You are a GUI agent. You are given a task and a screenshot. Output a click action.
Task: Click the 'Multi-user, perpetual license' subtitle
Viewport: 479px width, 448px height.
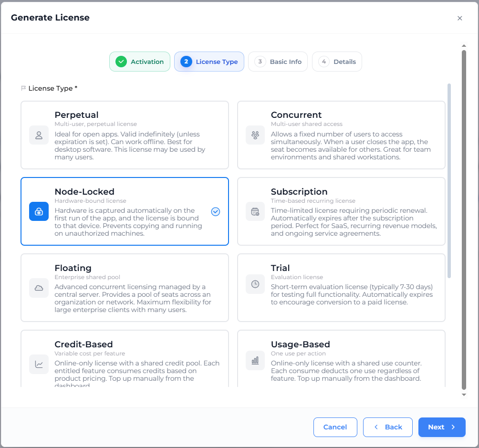coord(95,124)
